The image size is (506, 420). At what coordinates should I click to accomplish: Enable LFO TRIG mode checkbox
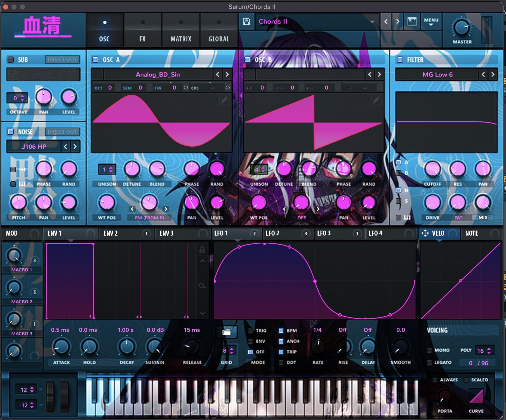coord(250,330)
